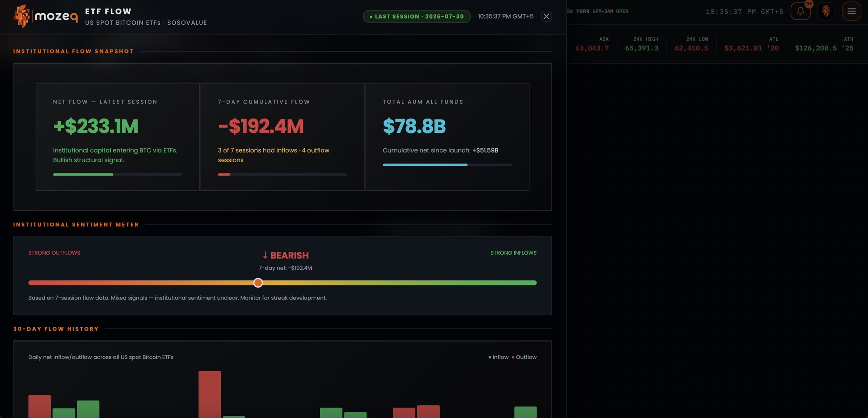Click the ASK price 63,043.7
The height and width of the screenshot is (418, 868).
[592, 48]
